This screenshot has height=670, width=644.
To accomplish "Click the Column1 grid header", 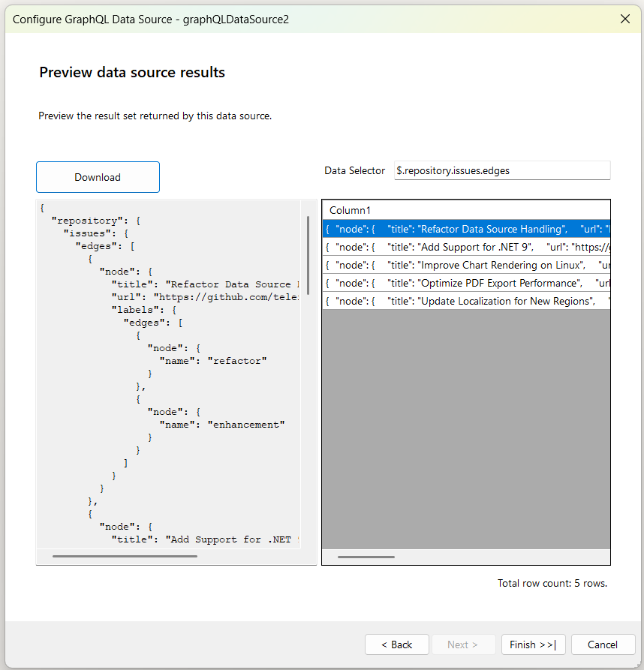I will point(465,210).
